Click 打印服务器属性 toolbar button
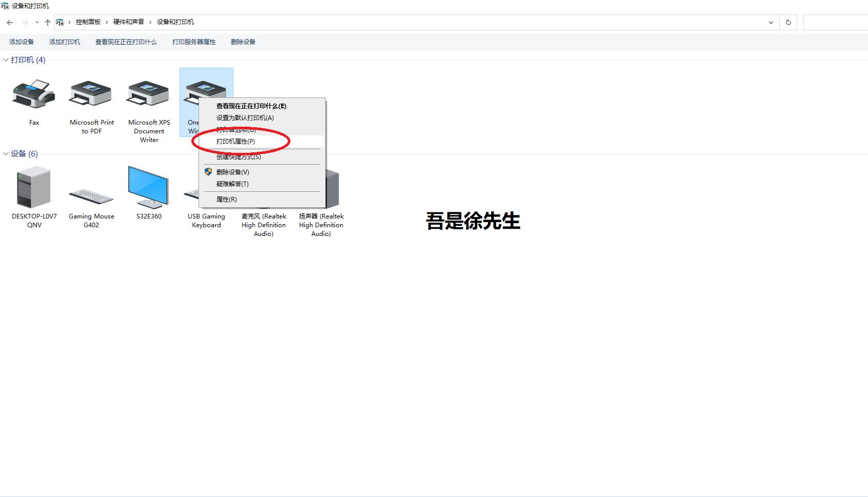 [x=194, y=42]
